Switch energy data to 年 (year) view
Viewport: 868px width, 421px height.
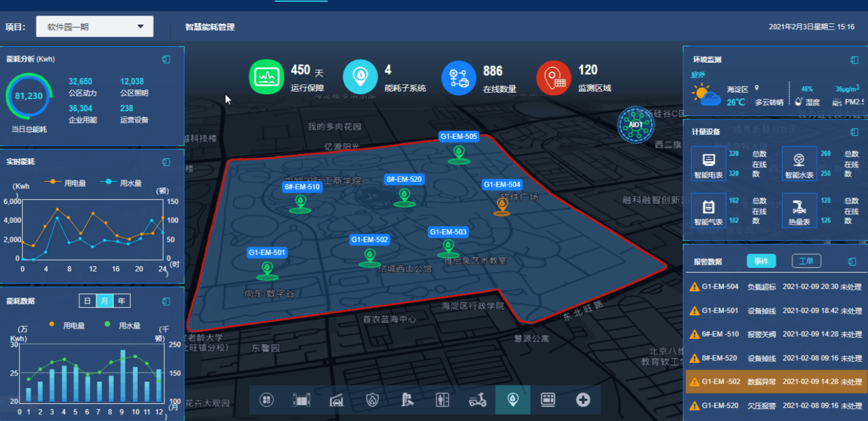tap(122, 301)
